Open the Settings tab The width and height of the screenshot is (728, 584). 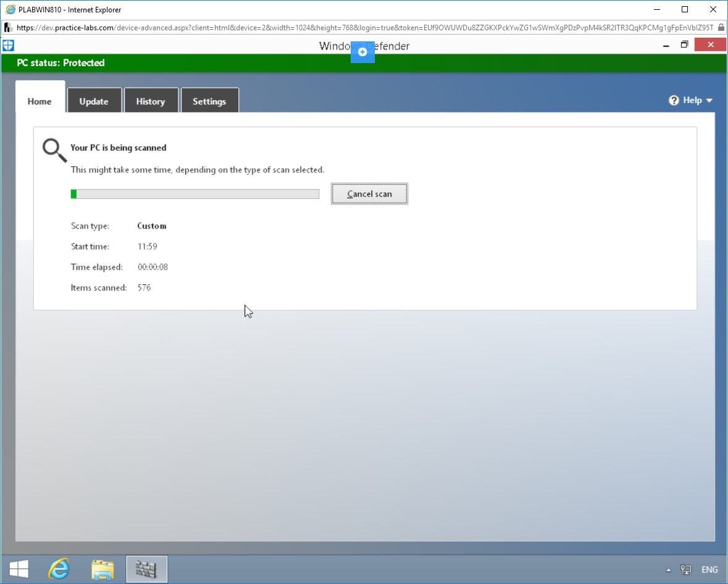(x=209, y=101)
